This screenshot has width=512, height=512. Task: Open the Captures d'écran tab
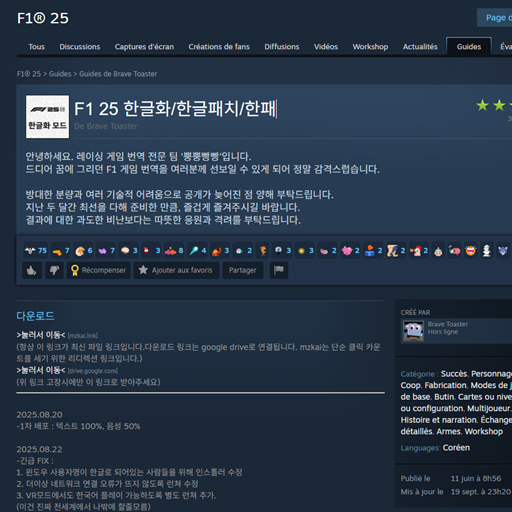coord(144,47)
